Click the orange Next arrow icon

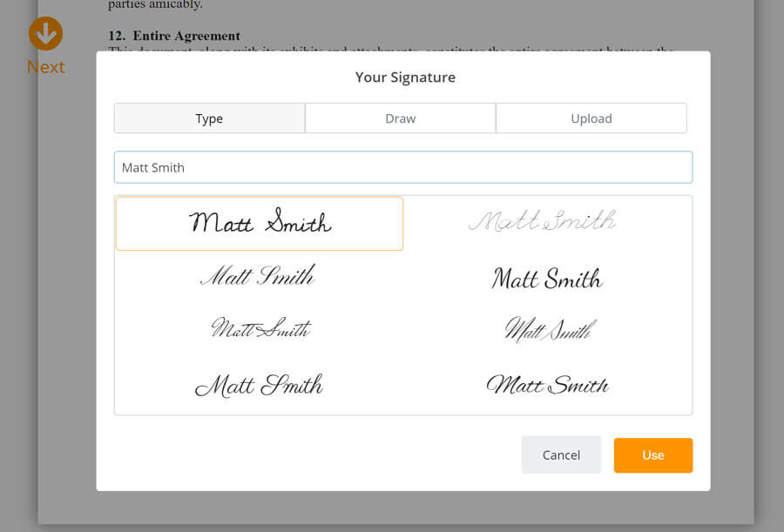coord(45,33)
